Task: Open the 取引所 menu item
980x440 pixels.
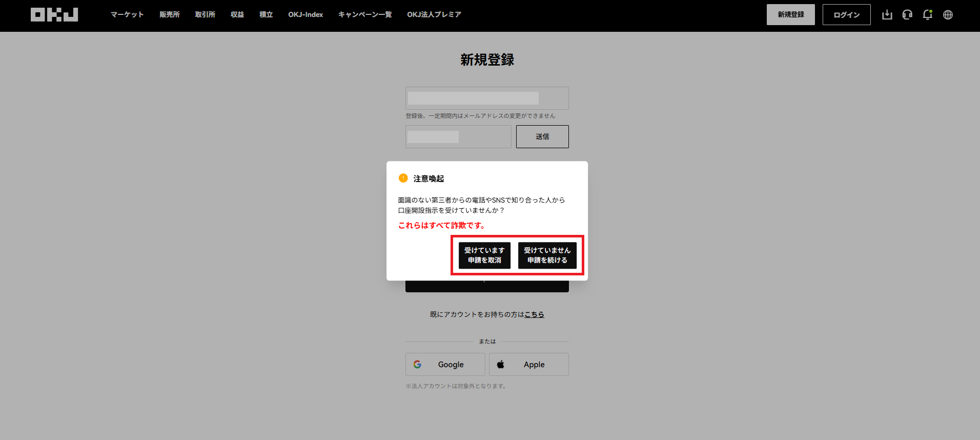Action: click(x=205, y=15)
